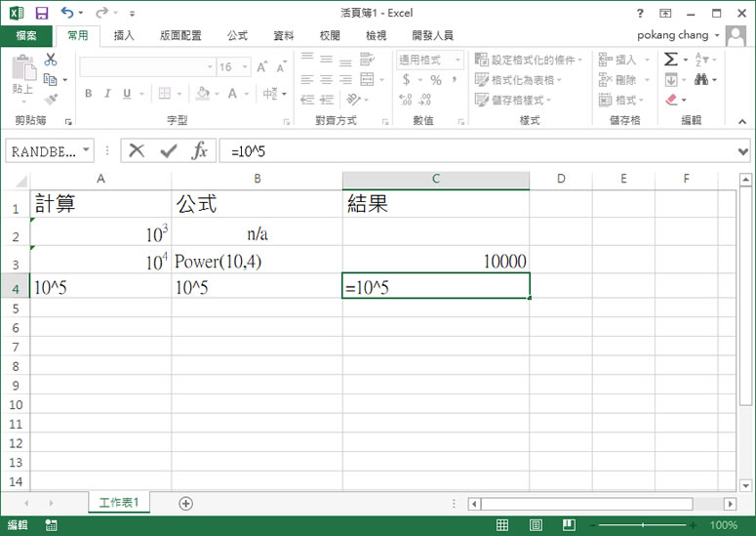Viewport: 756px width, 536px height.
Task: Expand the Name Box dropdown showing RANDBE
Action: click(87, 151)
